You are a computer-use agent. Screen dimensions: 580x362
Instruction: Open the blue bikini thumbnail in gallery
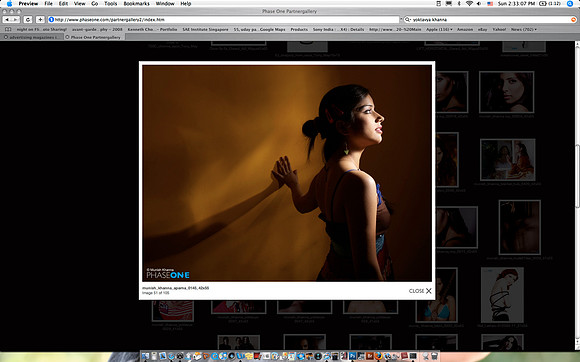(x=437, y=295)
